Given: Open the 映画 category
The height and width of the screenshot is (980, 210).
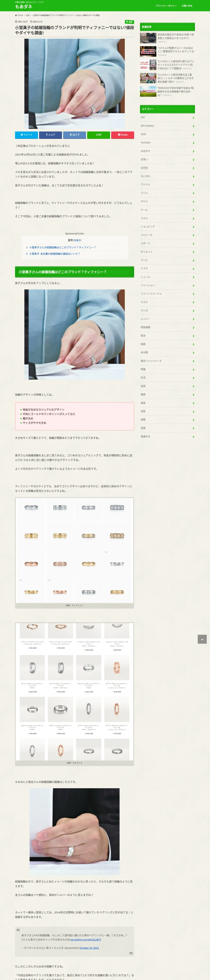Looking at the screenshot, I should click(167, 344).
